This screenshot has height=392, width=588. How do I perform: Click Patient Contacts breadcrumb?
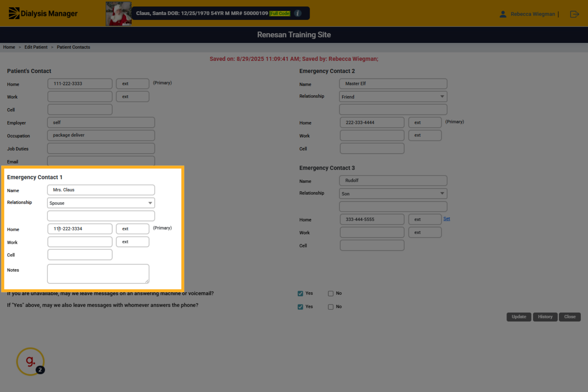pyautogui.click(x=73, y=47)
